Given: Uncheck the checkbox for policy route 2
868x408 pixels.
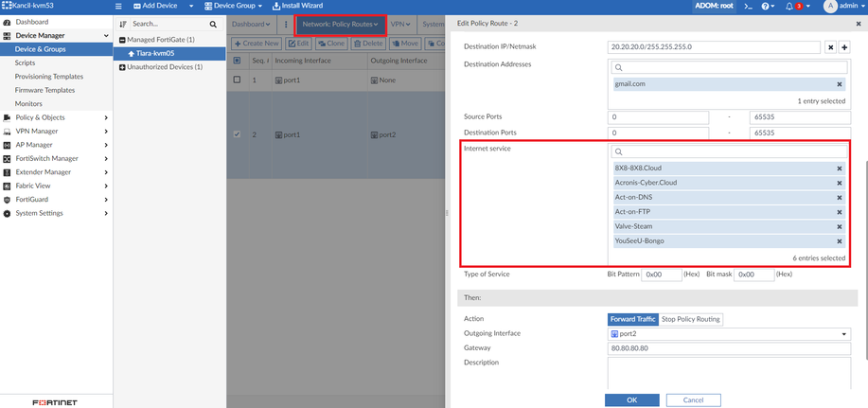Looking at the screenshot, I should [237, 134].
